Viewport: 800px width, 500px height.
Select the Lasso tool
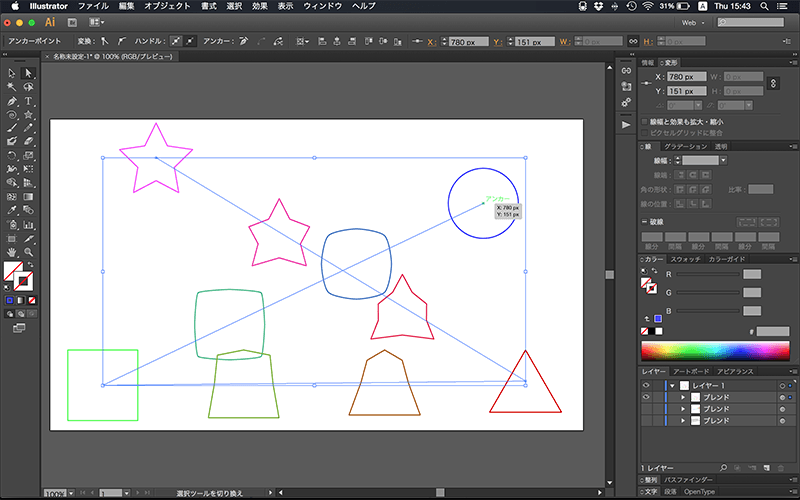pos(28,87)
